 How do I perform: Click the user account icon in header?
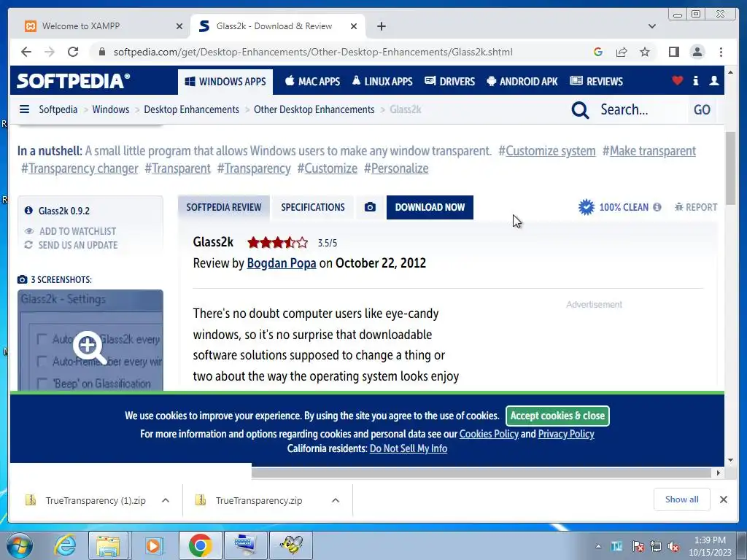713,80
